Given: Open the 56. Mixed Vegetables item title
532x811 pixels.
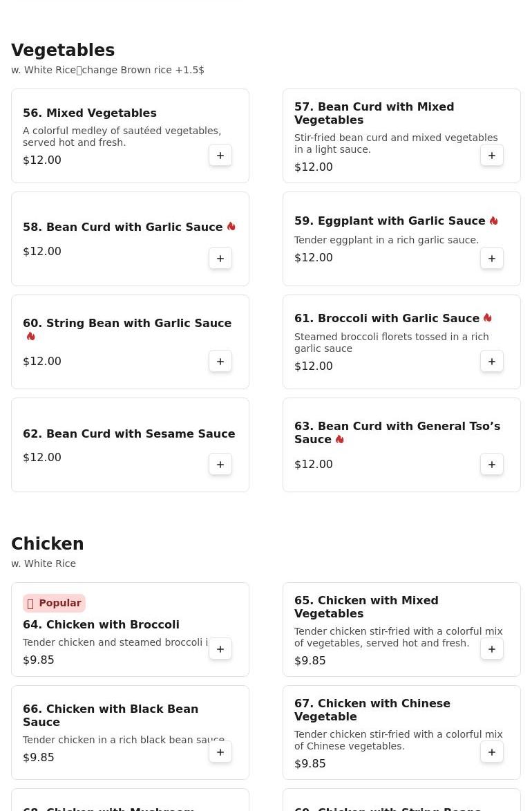Looking at the screenshot, I should tap(90, 113).
